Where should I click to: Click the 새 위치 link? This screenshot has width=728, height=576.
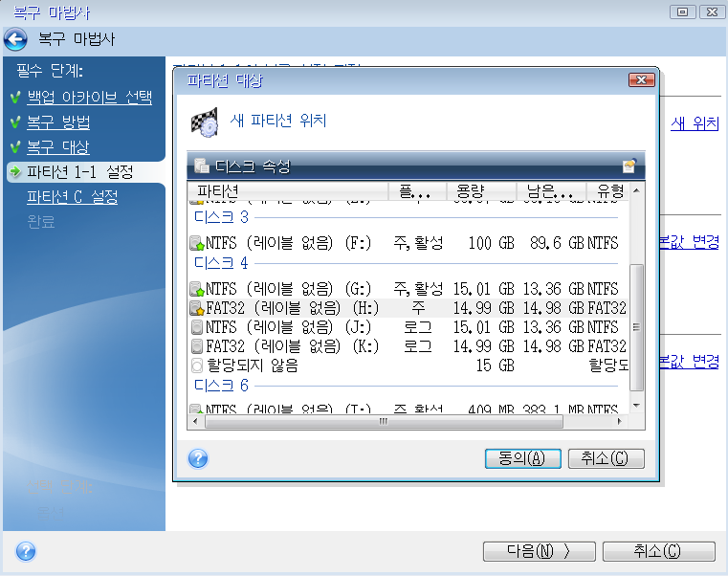tap(695, 123)
